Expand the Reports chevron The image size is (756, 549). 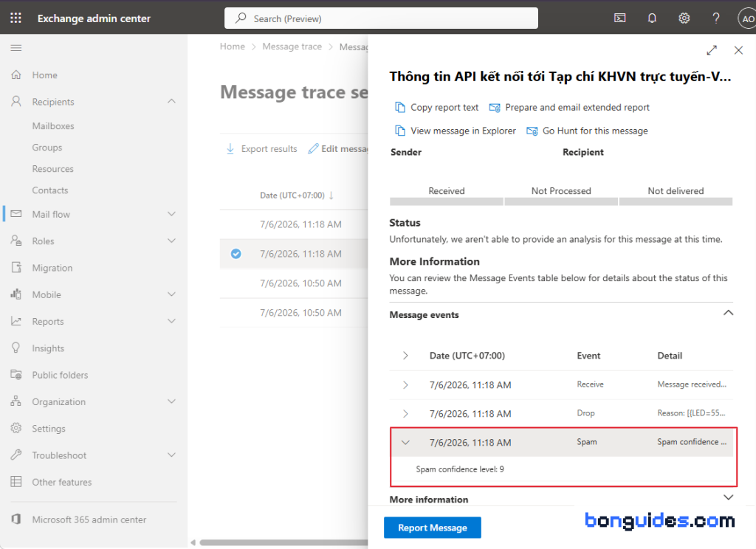point(171,321)
